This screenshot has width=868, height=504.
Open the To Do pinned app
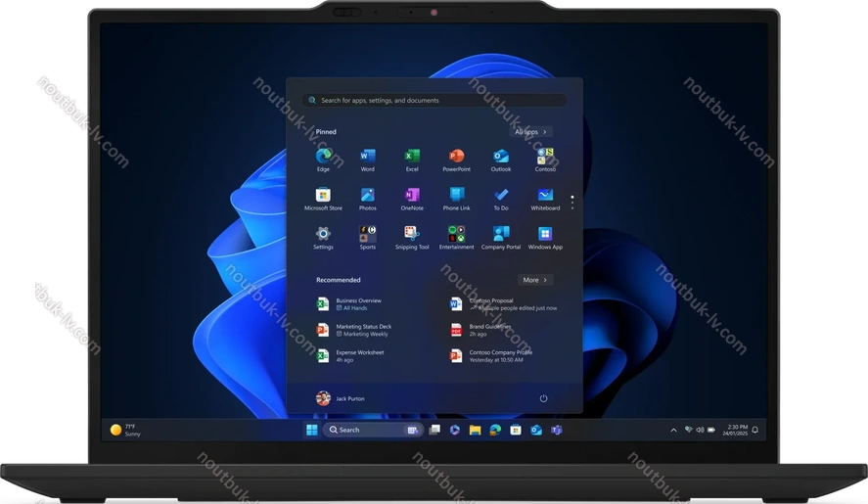(501, 196)
